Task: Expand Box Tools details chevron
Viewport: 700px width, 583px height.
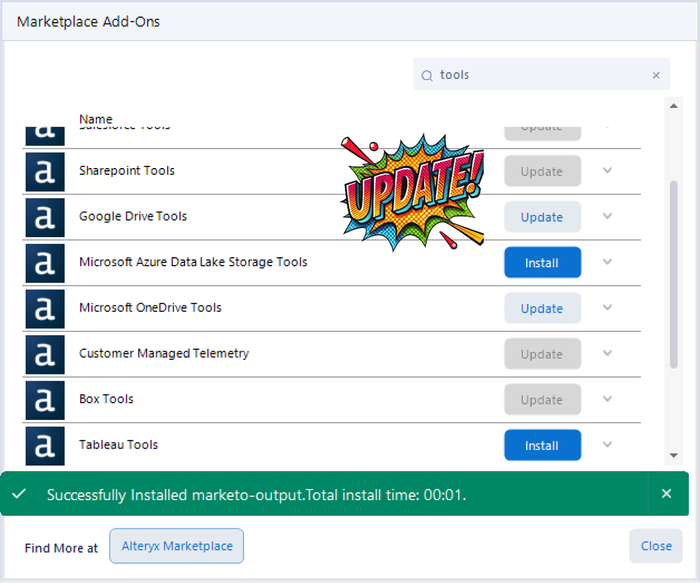Action: point(607,399)
